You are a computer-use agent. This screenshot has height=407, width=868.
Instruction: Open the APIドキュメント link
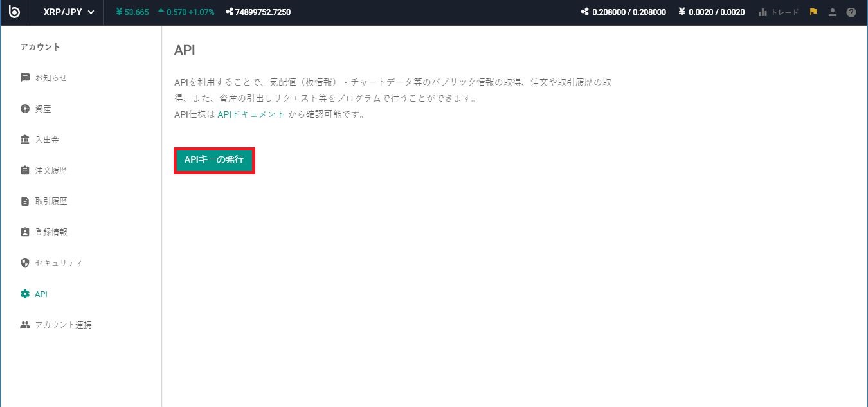click(x=251, y=113)
